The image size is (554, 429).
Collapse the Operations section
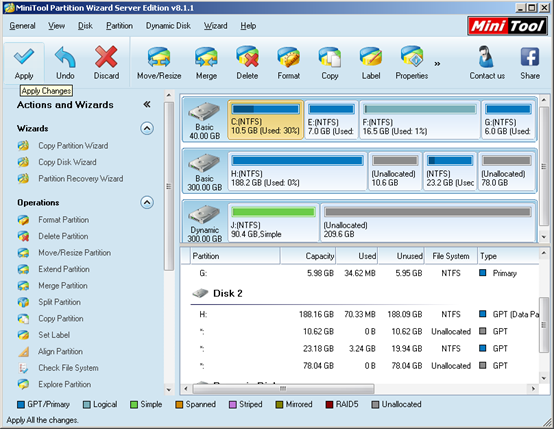147,202
